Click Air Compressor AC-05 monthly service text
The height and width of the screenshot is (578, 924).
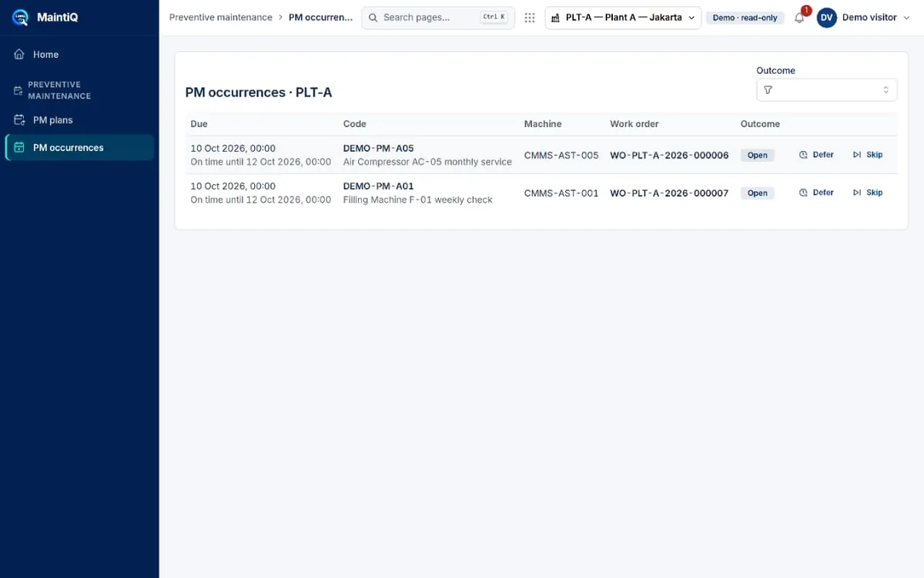pos(427,162)
